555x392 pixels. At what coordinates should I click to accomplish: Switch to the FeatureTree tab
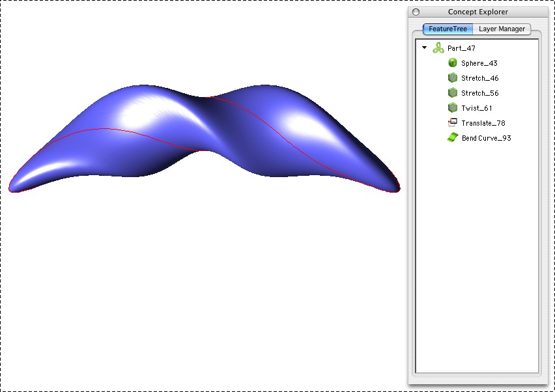pos(448,29)
